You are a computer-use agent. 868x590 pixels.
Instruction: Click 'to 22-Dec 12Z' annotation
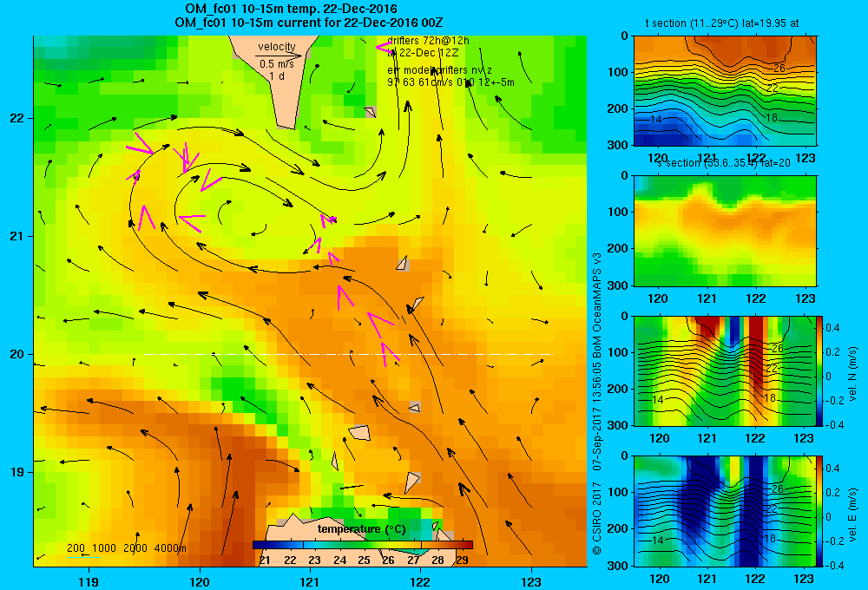[x=423, y=53]
